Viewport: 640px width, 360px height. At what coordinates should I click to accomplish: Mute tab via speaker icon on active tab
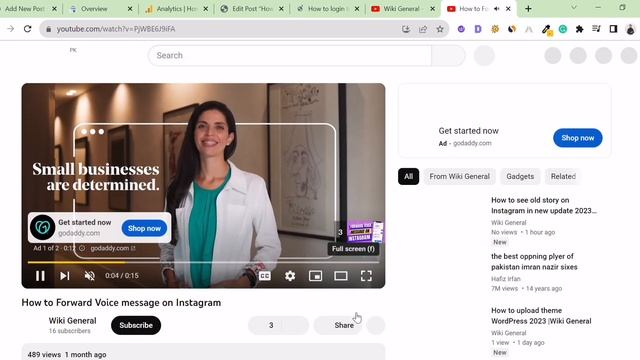tap(497, 9)
